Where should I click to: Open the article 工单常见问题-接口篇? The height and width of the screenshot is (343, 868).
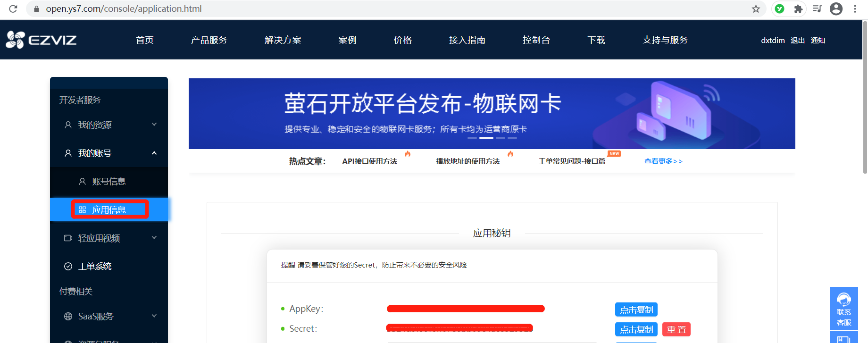(572, 161)
